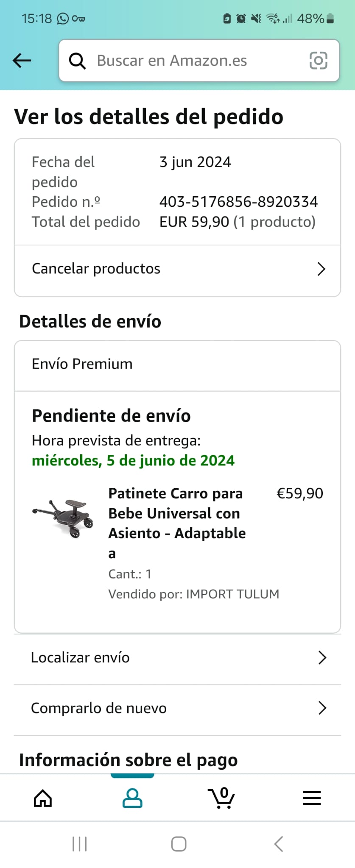Expand the Comprarlo de nuevo chevron

tap(322, 708)
